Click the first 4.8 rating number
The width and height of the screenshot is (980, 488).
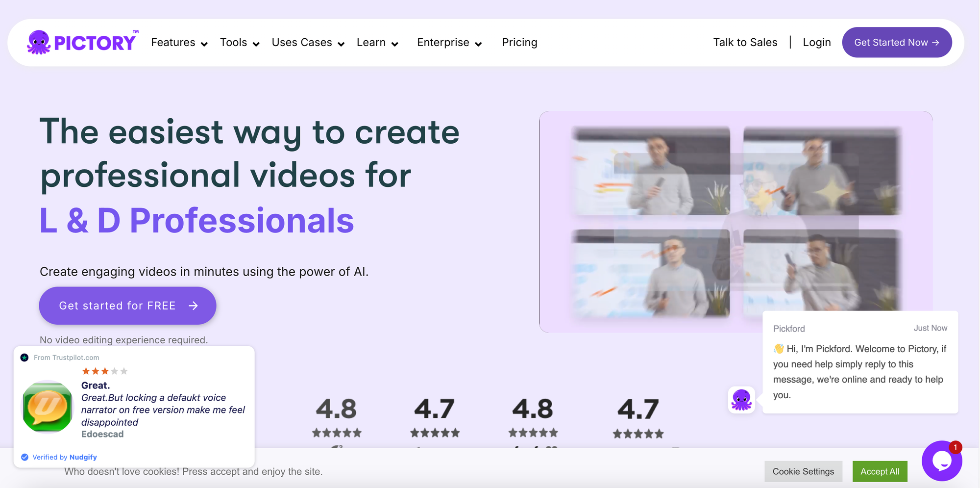[x=336, y=409]
